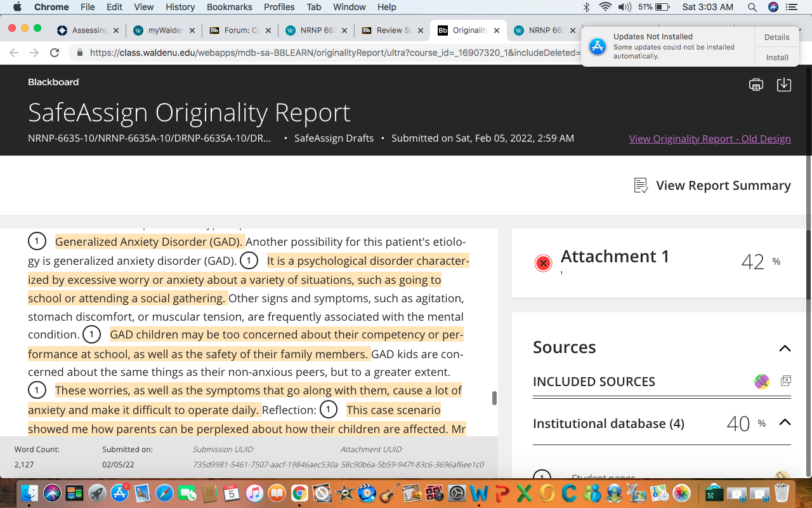
Task: Click the highlighted 'Generalized Anxiety Disorder (GAD).' text
Action: tap(150, 242)
